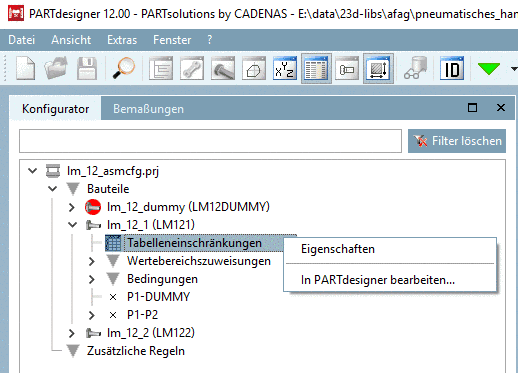The width and height of the screenshot is (518, 373).
Task: Open the Datei menu
Action: pyautogui.click(x=22, y=40)
